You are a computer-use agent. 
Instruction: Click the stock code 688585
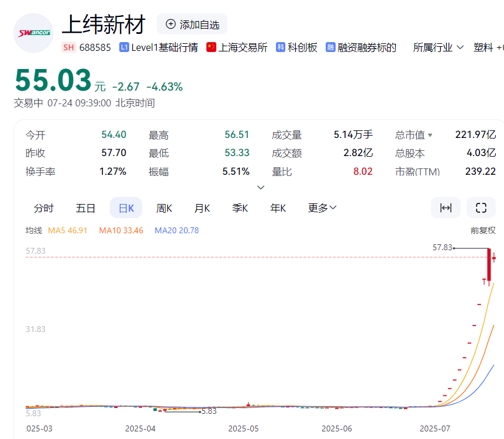(x=95, y=47)
